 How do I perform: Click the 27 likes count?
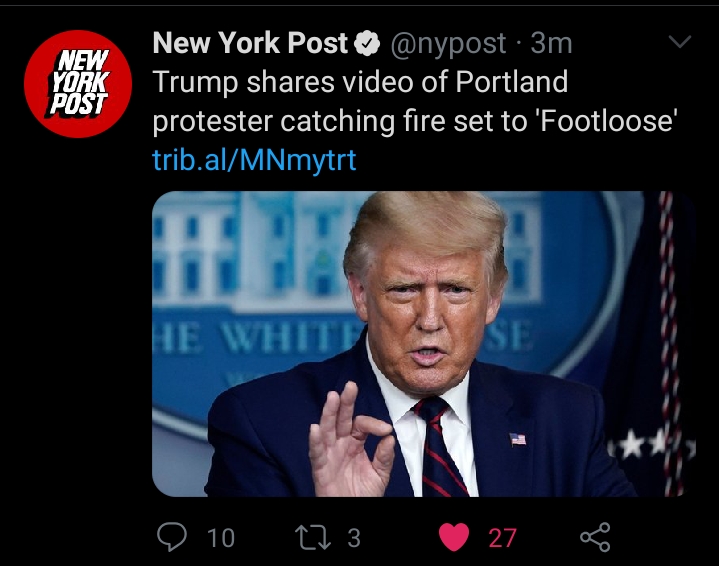(x=503, y=538)
